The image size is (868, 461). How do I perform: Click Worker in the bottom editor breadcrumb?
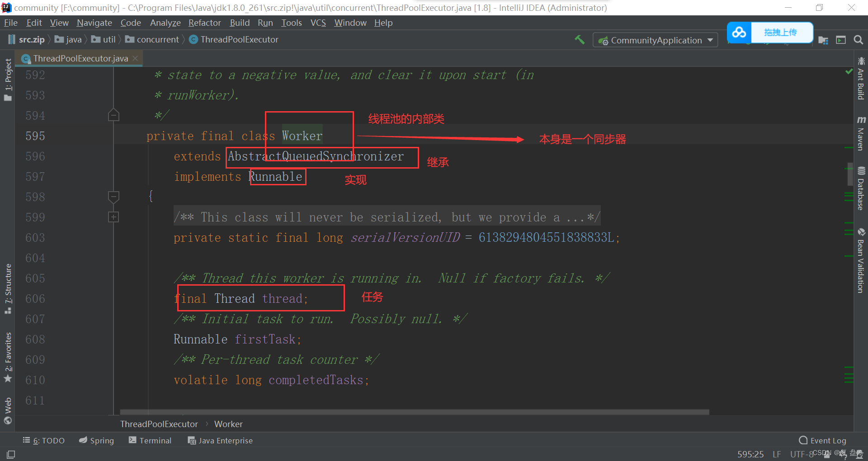point(228,424)
